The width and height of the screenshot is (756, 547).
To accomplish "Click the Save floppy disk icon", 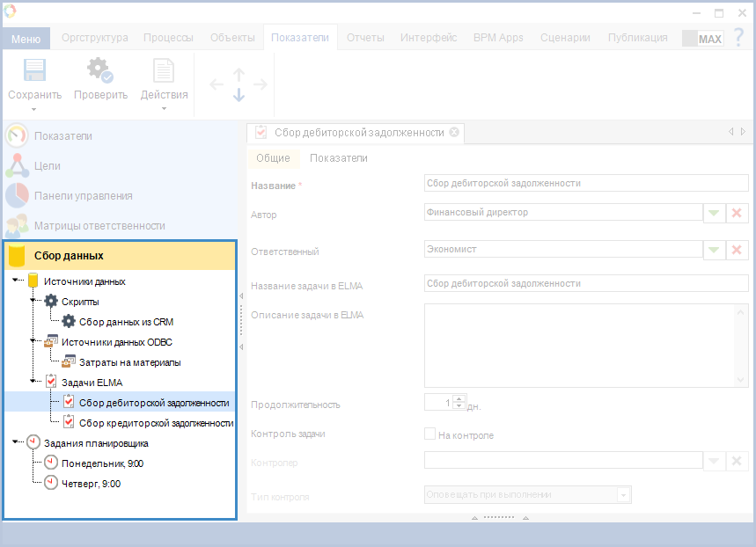I will pyautogui.click(x=34, y=72).
